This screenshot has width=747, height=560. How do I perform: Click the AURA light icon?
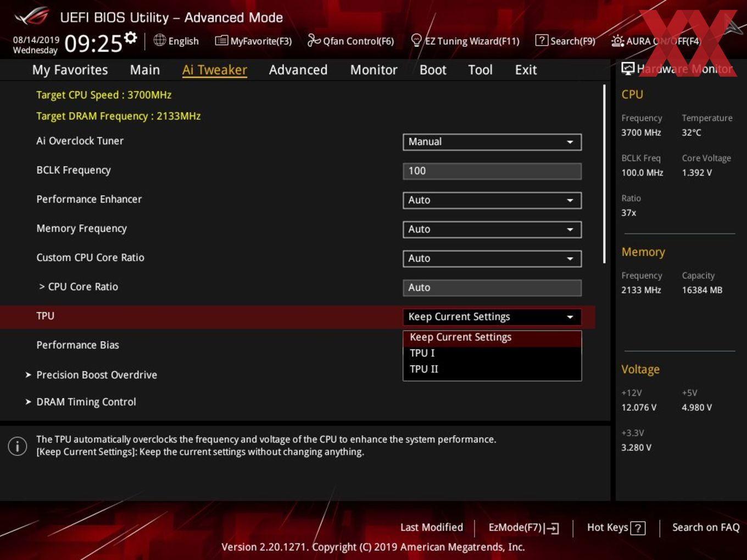tap(617, 41)
